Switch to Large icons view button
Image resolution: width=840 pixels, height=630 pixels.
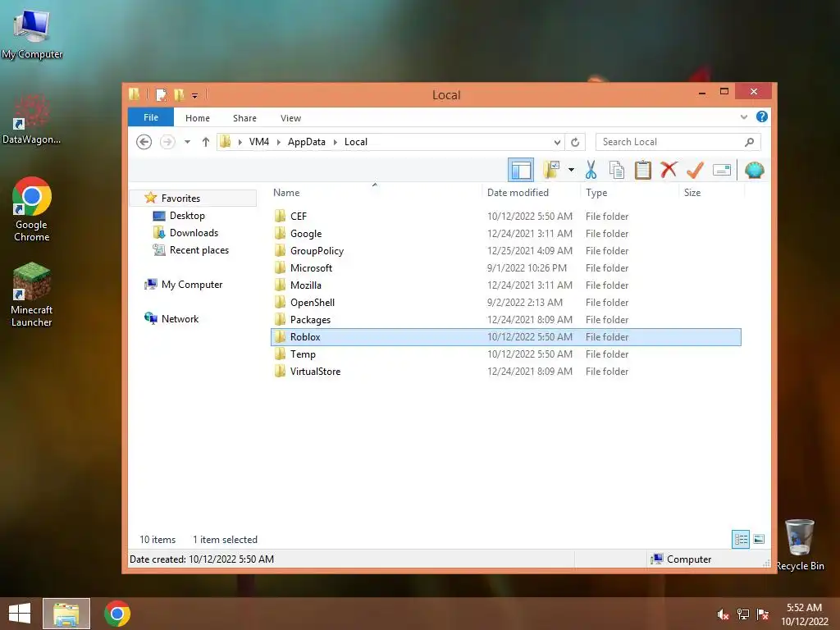[x=759, y=539]
